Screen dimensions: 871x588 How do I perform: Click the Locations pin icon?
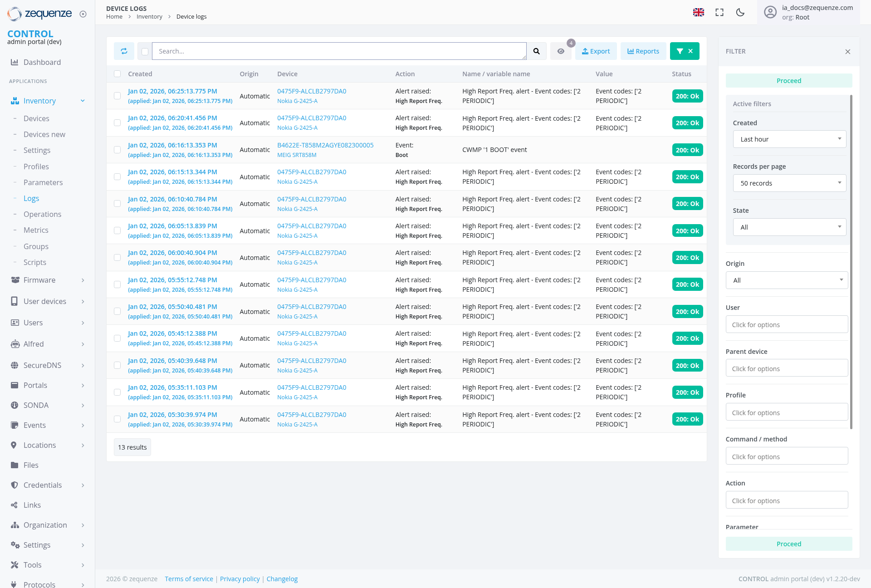point(14,445)
